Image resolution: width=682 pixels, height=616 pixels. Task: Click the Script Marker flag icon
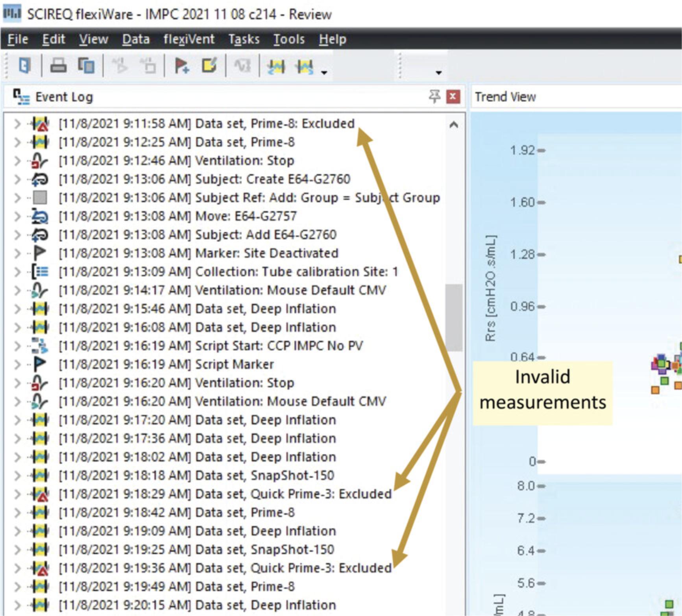(40, 364)
